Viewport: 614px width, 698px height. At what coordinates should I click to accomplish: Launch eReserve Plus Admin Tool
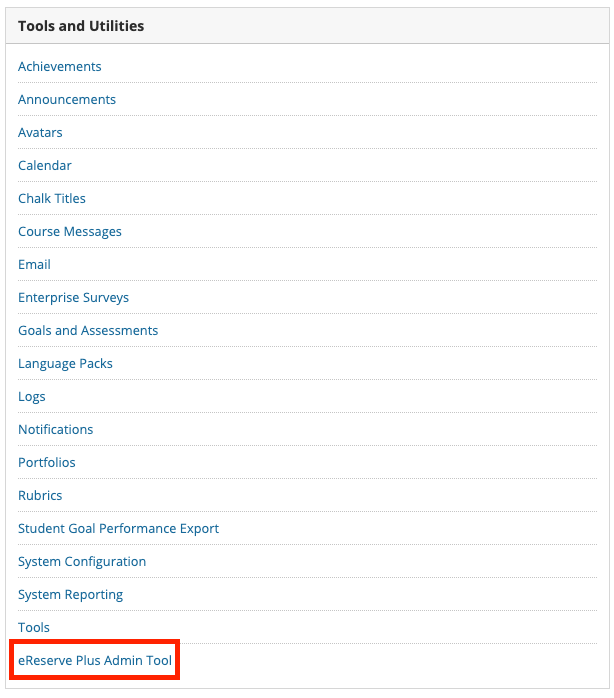pos(95,660)
